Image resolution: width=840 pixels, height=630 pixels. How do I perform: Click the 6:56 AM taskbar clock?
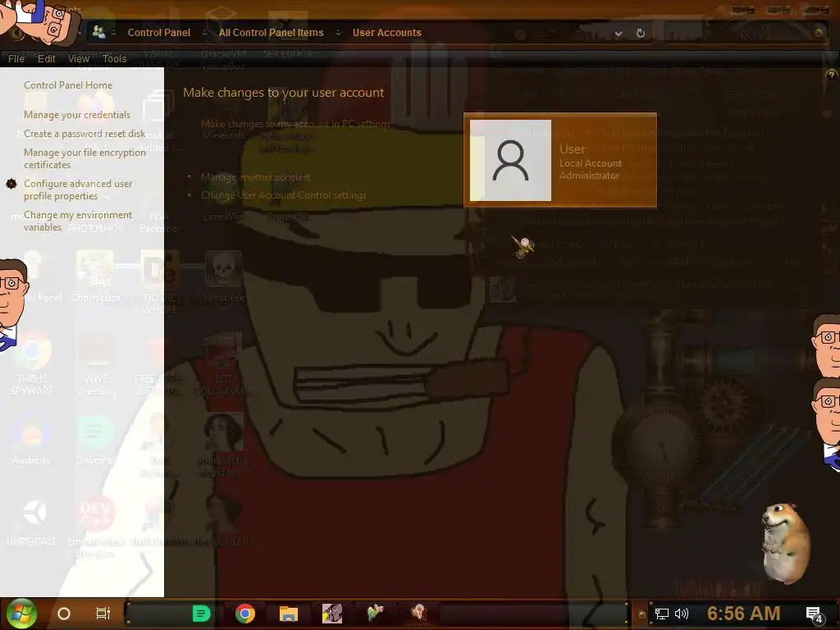click(743, 614)
